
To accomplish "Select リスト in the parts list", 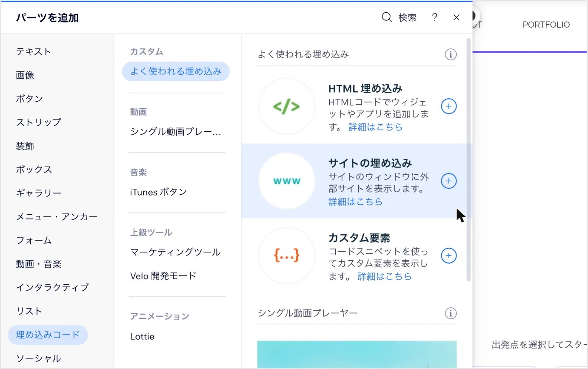I will (x=29, y=311).
